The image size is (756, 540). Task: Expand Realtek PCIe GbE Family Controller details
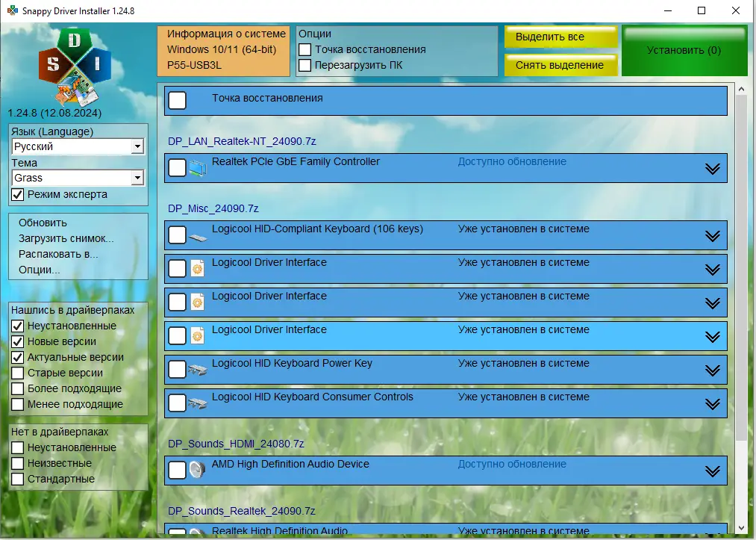click(x=713, y=169)
